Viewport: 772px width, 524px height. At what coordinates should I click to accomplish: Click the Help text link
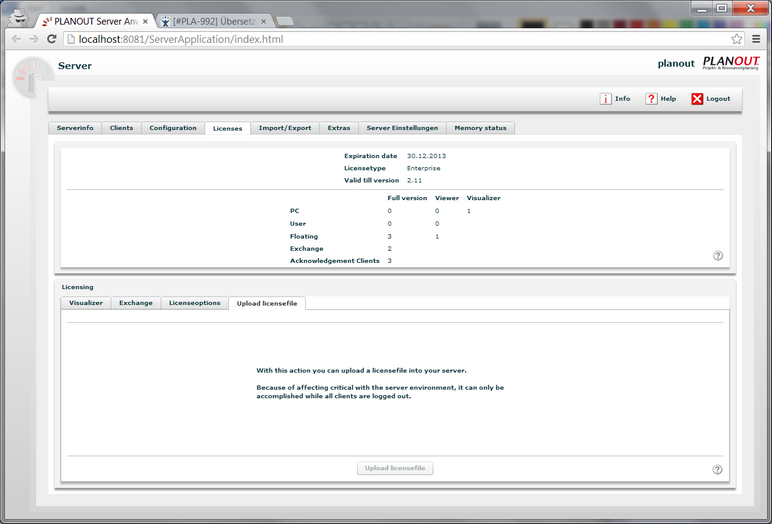click(668, 99)
